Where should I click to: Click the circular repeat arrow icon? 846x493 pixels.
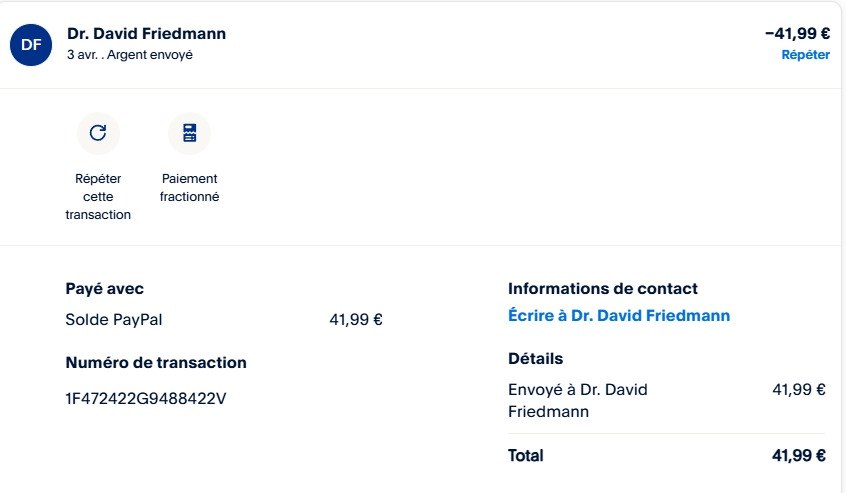98,133
